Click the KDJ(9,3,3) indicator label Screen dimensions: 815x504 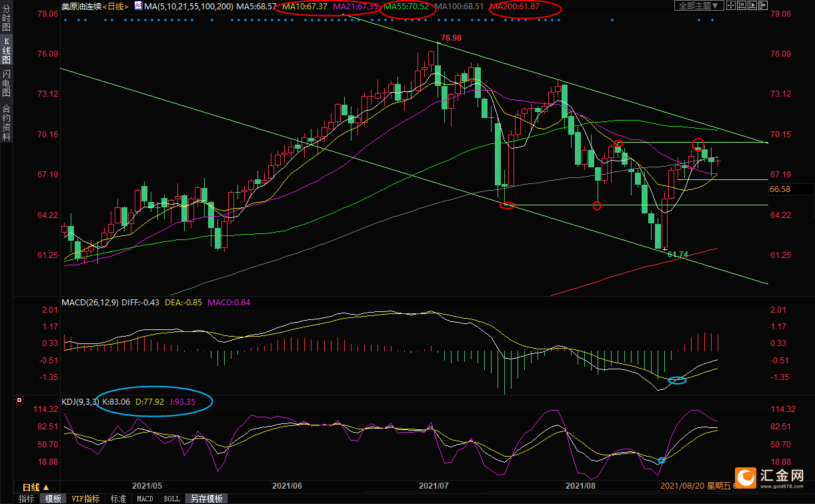80,402
